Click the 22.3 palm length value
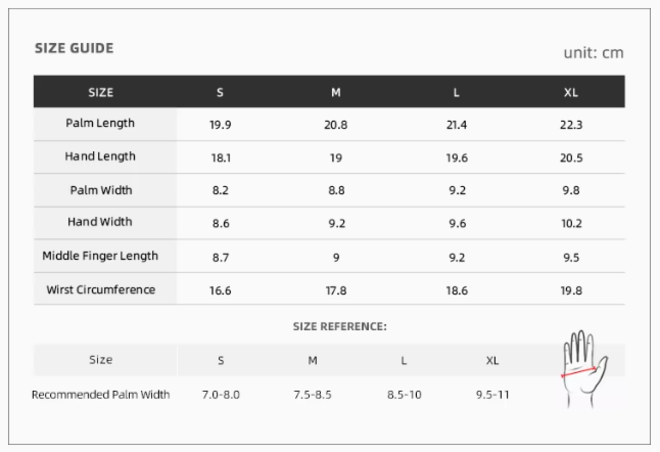Image resolution: width=660 pixels, height=452 pixels. click(571, 125)
